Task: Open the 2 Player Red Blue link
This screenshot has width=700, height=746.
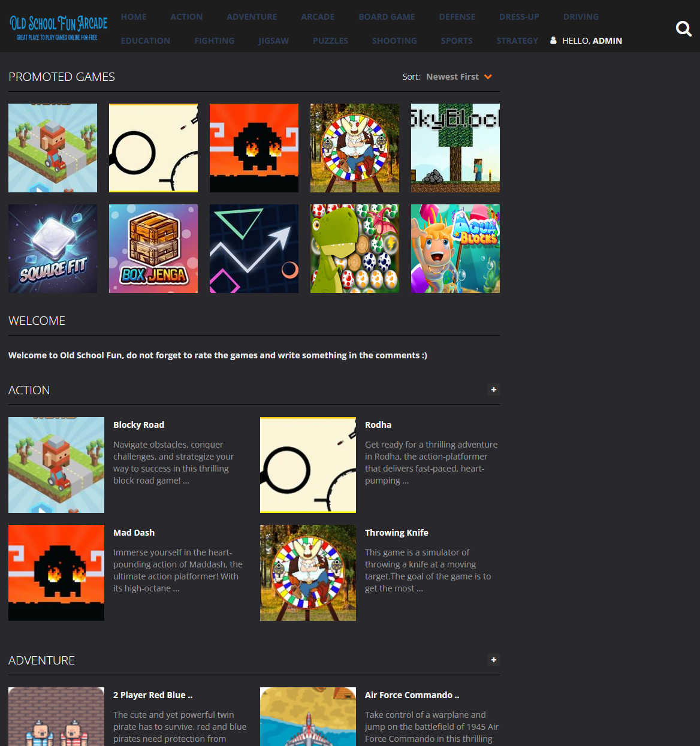Action: (153, 695)
